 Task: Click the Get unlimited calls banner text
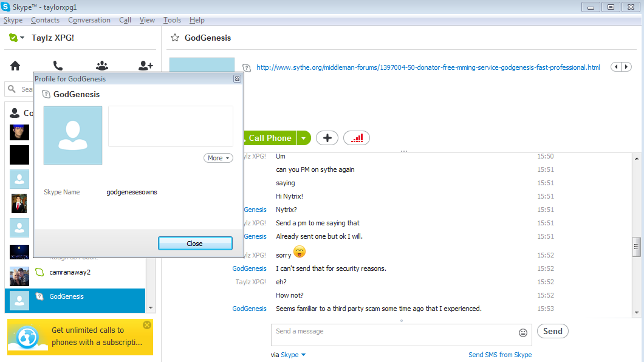pos(97,336)
